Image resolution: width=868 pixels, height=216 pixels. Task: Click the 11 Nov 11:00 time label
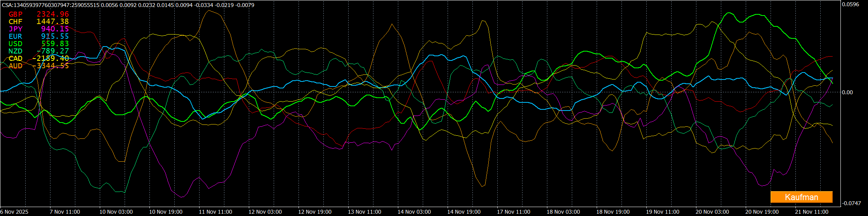tap(215, 212)
